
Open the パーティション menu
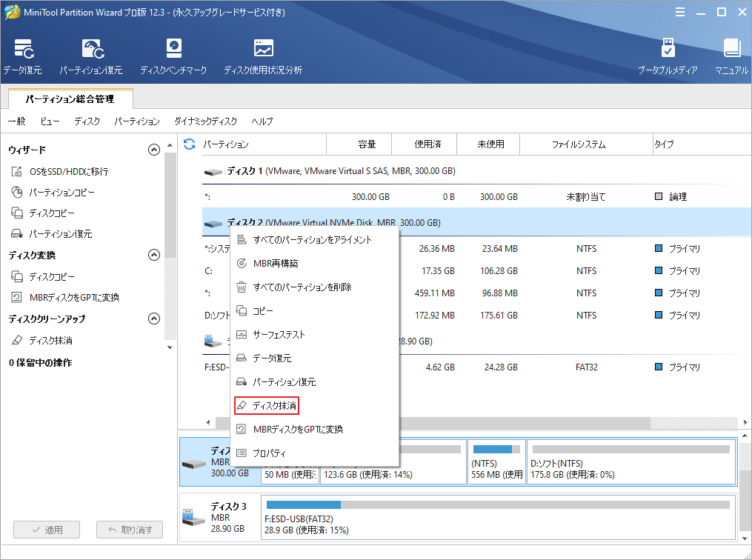pos(136,121)
